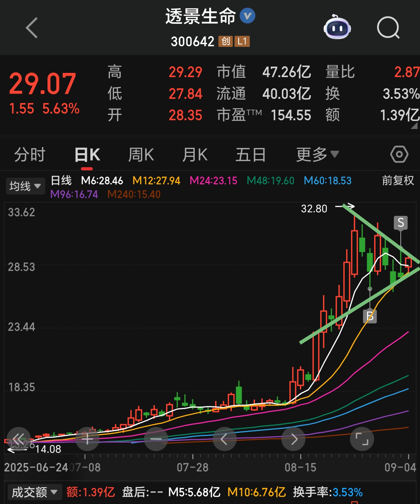Tap M10:6.76亿 volume average

257,492
